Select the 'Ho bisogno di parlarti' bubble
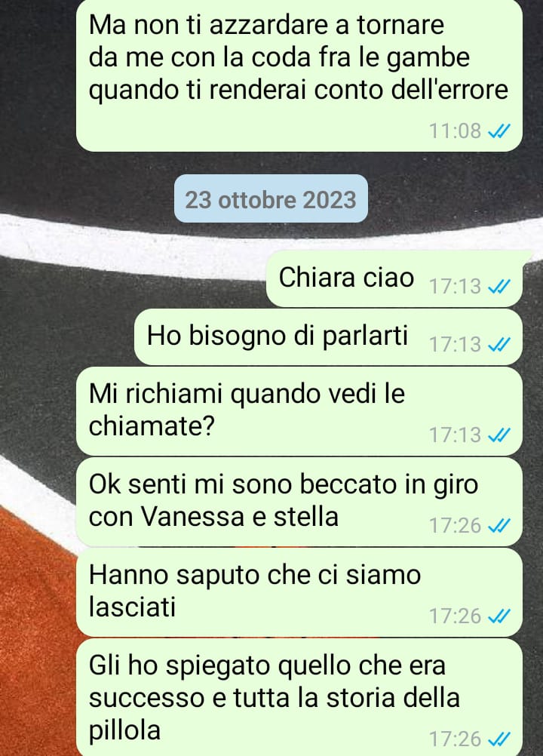543x756 pixels. 328,337
